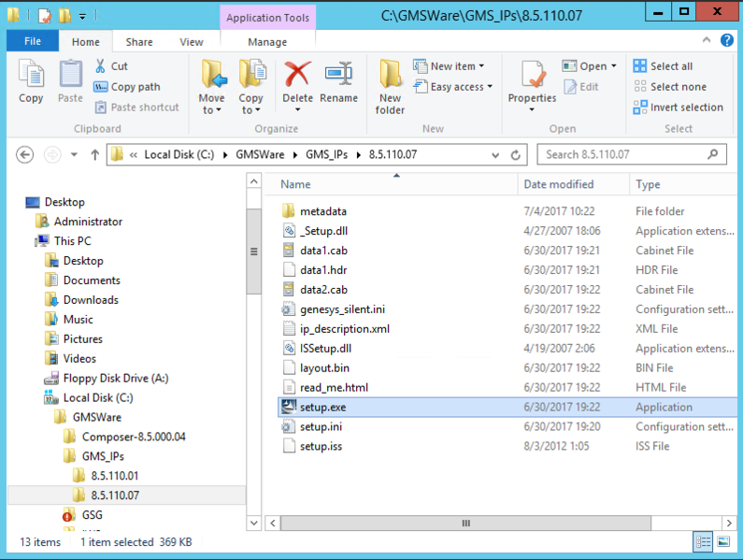Select the 8.5.110.01 folder in the tree

point(114,475)
